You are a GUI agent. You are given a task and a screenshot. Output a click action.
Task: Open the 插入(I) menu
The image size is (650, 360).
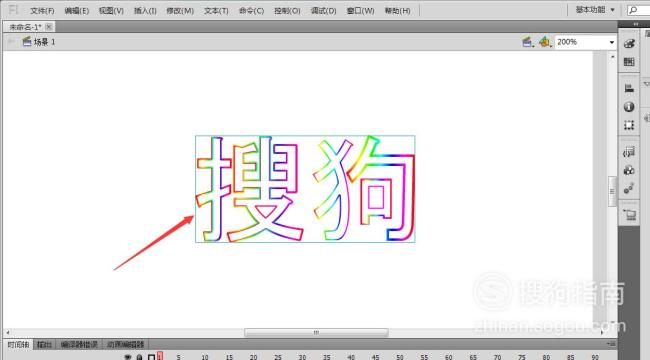click(145, 10)
